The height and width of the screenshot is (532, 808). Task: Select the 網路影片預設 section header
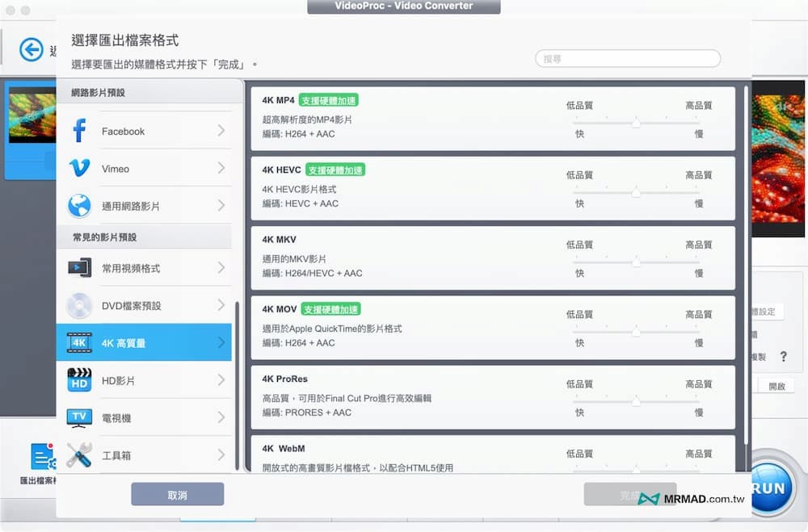(x=99, y=93)
